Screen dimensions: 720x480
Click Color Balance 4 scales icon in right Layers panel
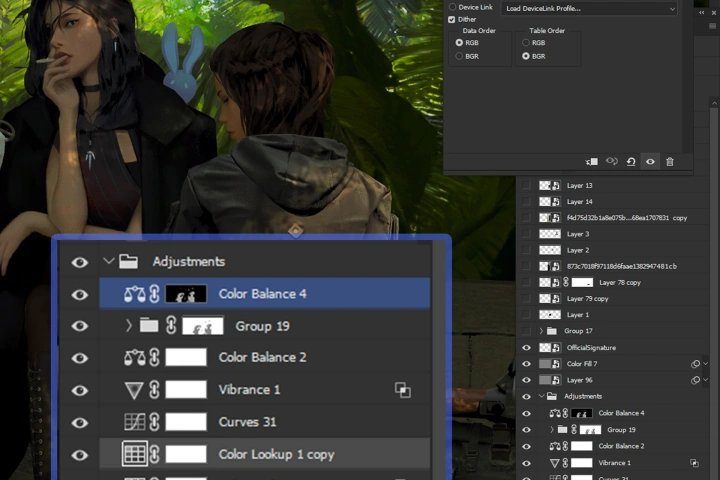[x=555, y=413]
